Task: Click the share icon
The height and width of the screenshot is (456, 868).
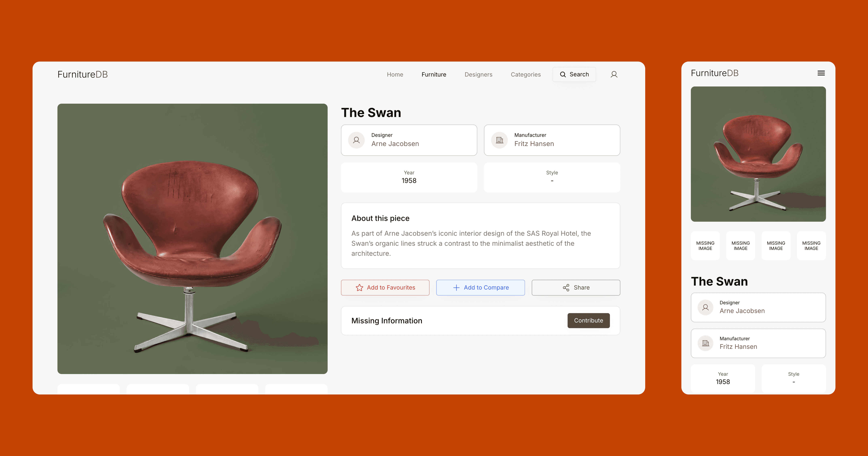Action: (566, 287)
